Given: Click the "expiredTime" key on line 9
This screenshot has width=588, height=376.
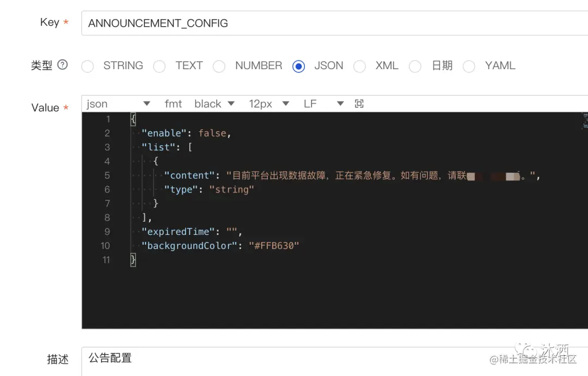Looking at the screenshot, I should pyautogui.click(x=178, y=232).
